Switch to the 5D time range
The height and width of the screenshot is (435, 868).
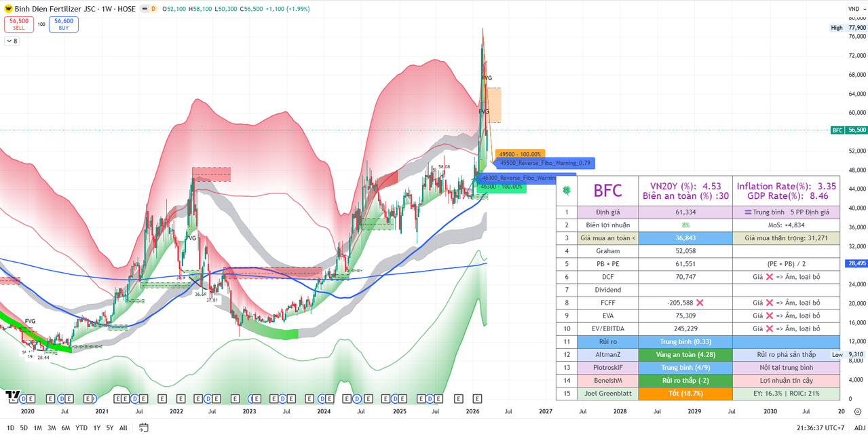click(24, 428)
